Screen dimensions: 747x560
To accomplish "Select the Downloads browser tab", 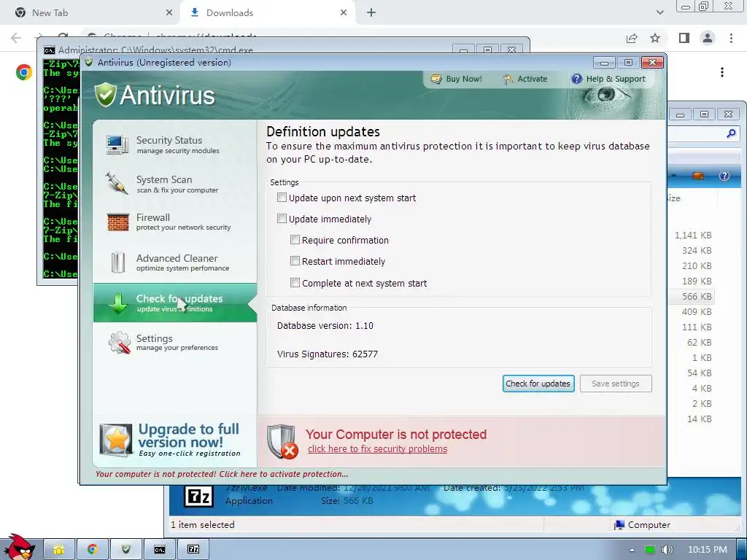I will [x=268, y=13].
